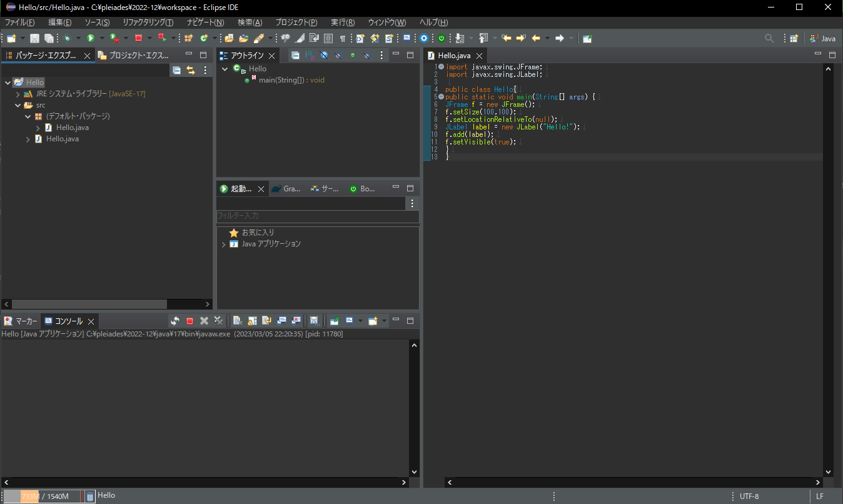Clear the console with the Clear Console icon
This screenshot has height=504, width=843.
(237, 320)
